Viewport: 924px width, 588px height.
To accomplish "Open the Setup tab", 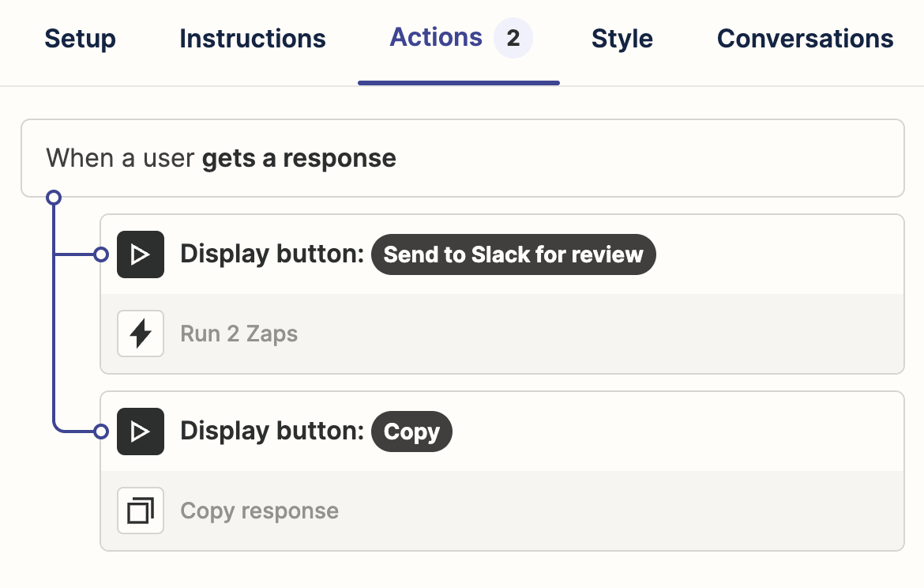I will click(x=80, y=39).
